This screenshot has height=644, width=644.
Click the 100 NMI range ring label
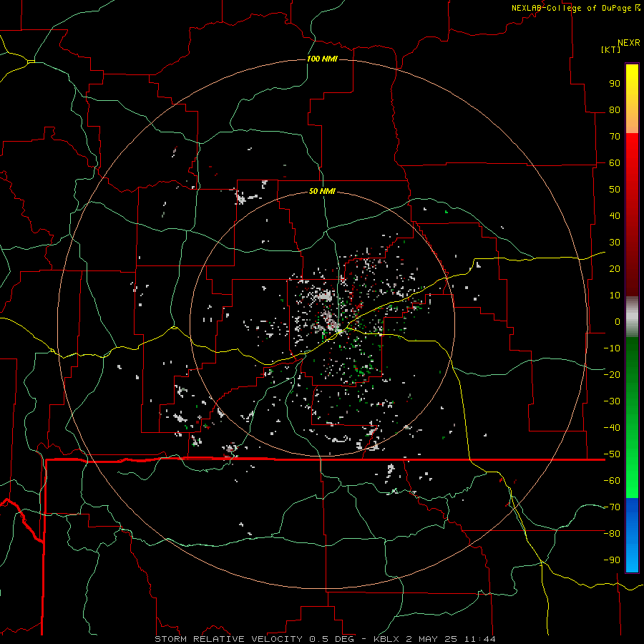pos(322,59)
